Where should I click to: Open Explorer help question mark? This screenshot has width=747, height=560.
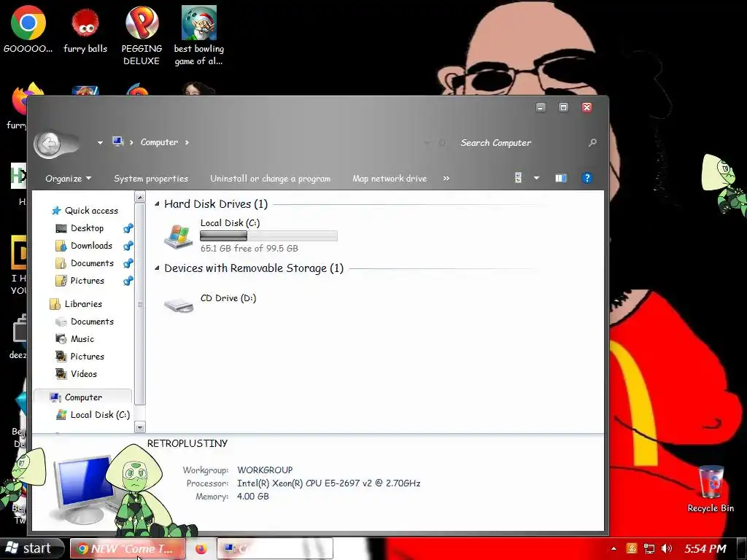click(x=587, y=178)
